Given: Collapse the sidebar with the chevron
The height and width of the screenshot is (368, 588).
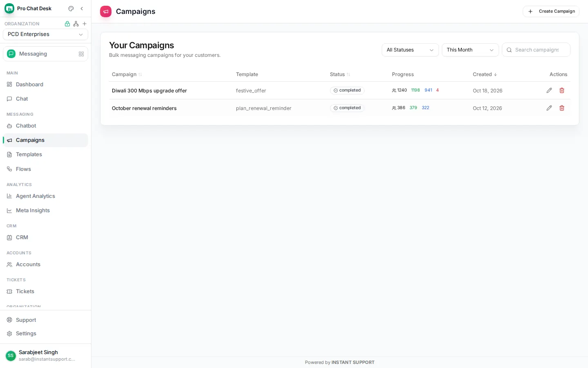Looking at the screenshot, I should (82, 9).
